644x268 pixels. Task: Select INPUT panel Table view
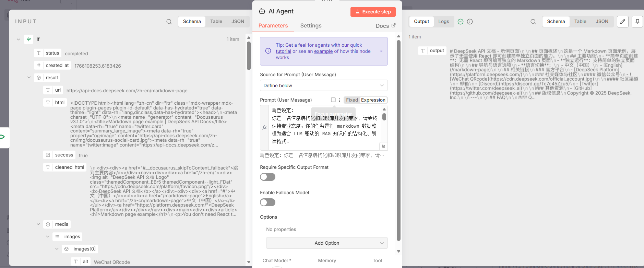click(216, 21)
